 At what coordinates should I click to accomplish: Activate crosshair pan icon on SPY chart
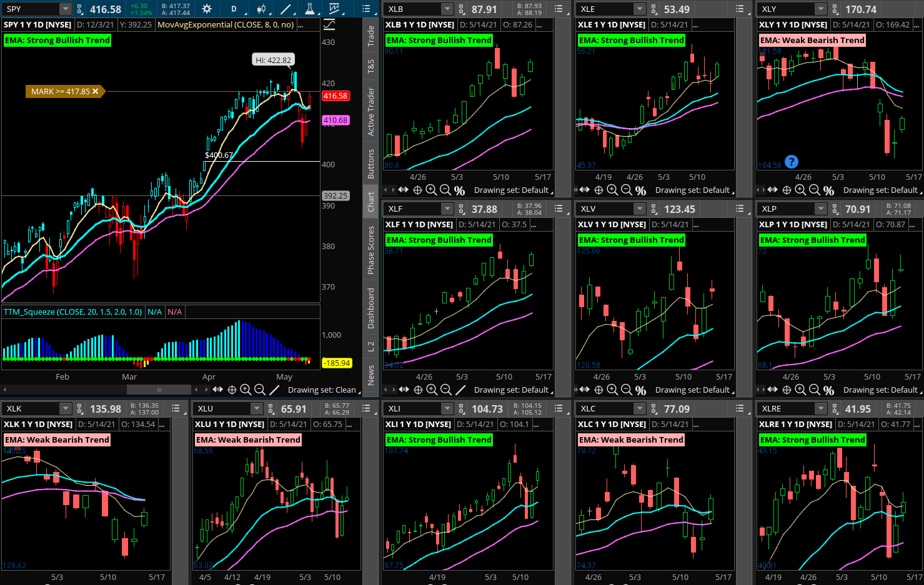point(232,390)
